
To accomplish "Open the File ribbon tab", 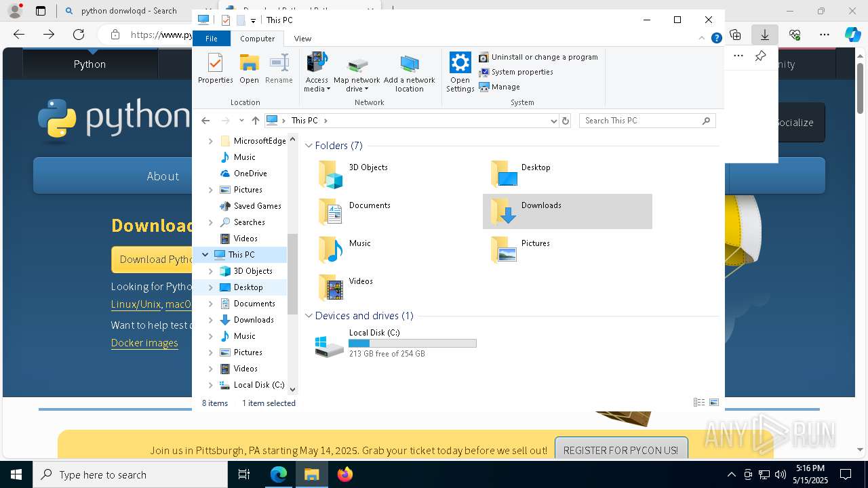I will pyautogui.click(x=212, y=39).
